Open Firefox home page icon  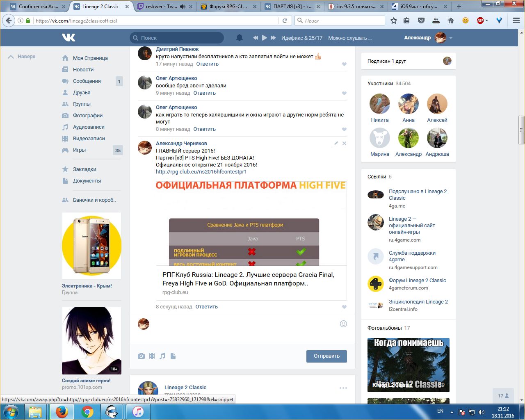(x=450, y=21)
